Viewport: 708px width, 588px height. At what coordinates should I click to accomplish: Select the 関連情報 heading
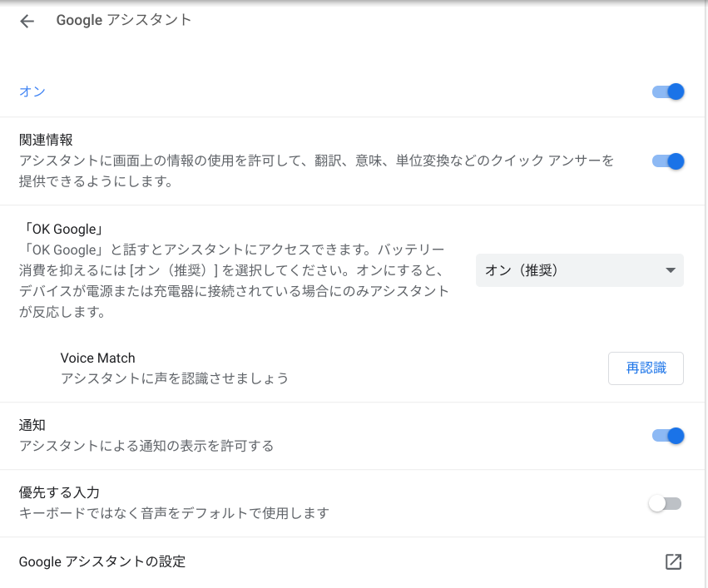tap(46, 140)
